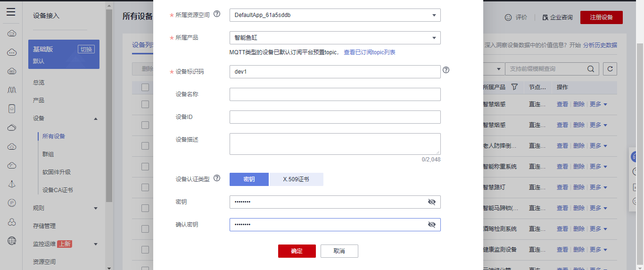
Task: Click 查看 in the 智能称重系统 row
Action: [x=562, y=167]
